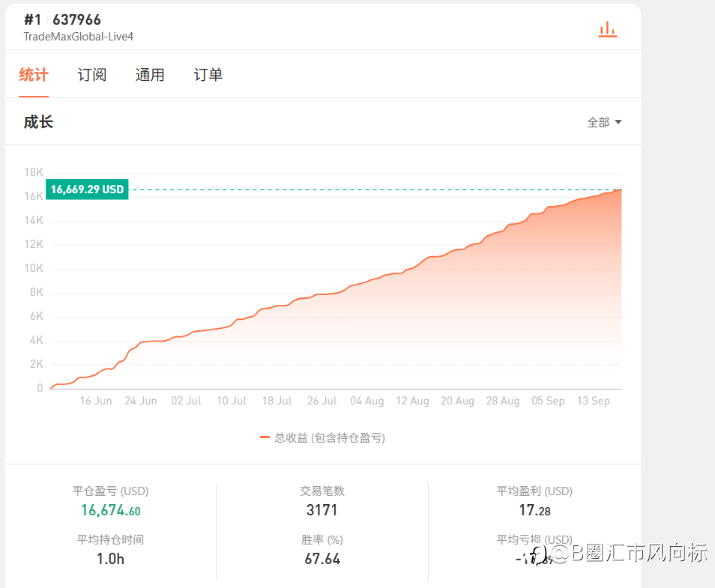Expand the 全部 time range dropdown
The height and width of the screenshot is (588, 715).
(x=604, y=122)
